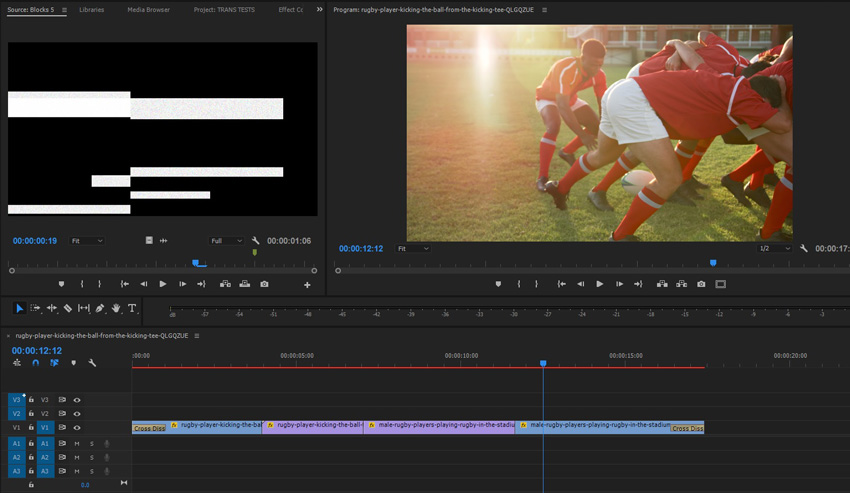850x493 pixels.
Task: Play the clip in Source monitor
Action: [x=163, y=284]
